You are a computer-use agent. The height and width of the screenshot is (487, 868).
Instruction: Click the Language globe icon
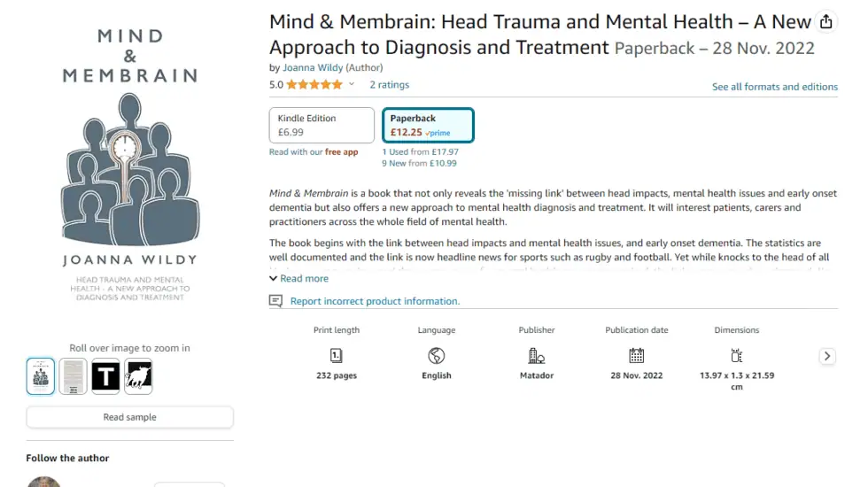click(436, 355)
